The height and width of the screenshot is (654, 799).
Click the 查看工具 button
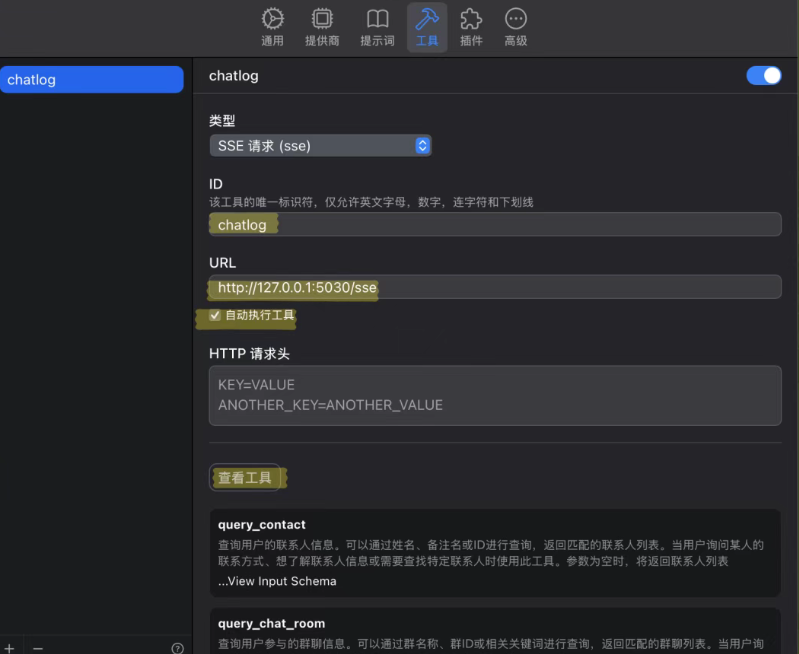click(245, 478)
